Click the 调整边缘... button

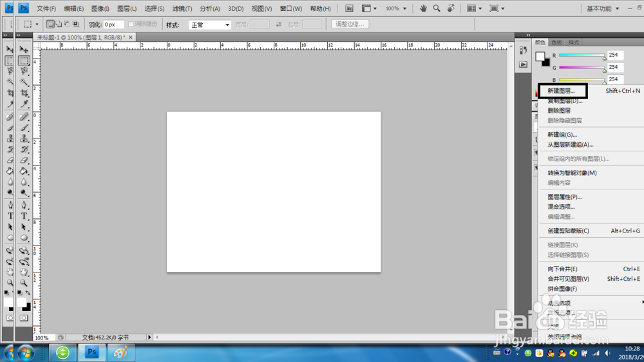coord(350,24)
